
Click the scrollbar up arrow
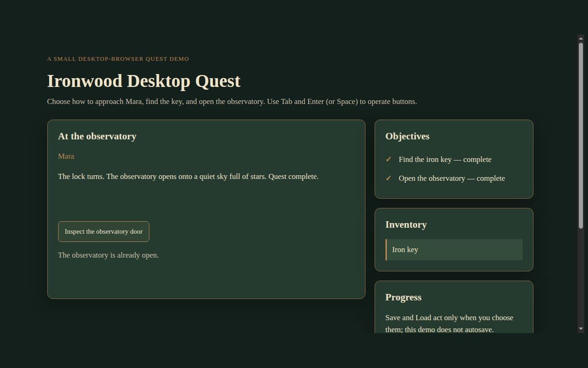(x=581, y=38)
